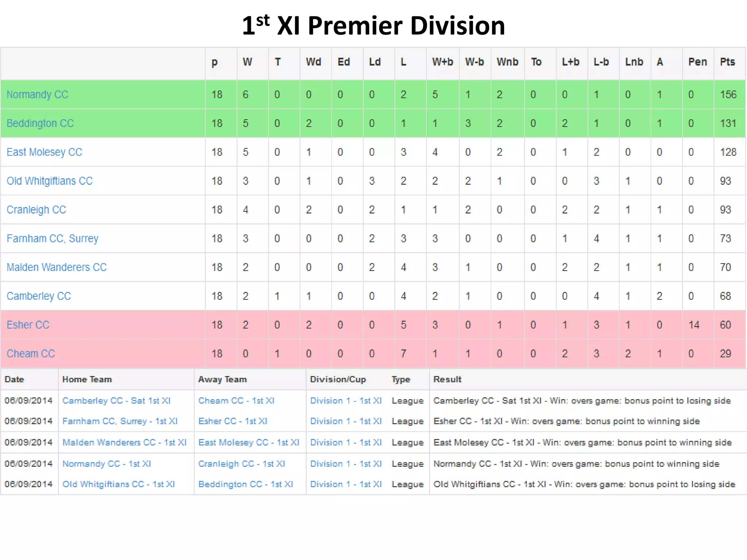747x560 pixels.
Task: Open the Normandy CC team link
Action: tap(37, 94)
